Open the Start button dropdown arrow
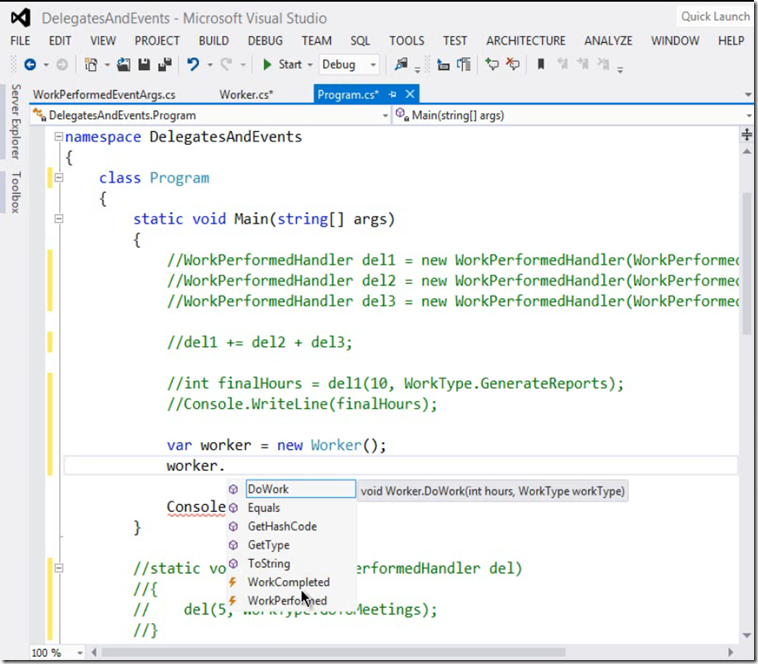This screenshot has width=758, height=664. tap(310, 65)
